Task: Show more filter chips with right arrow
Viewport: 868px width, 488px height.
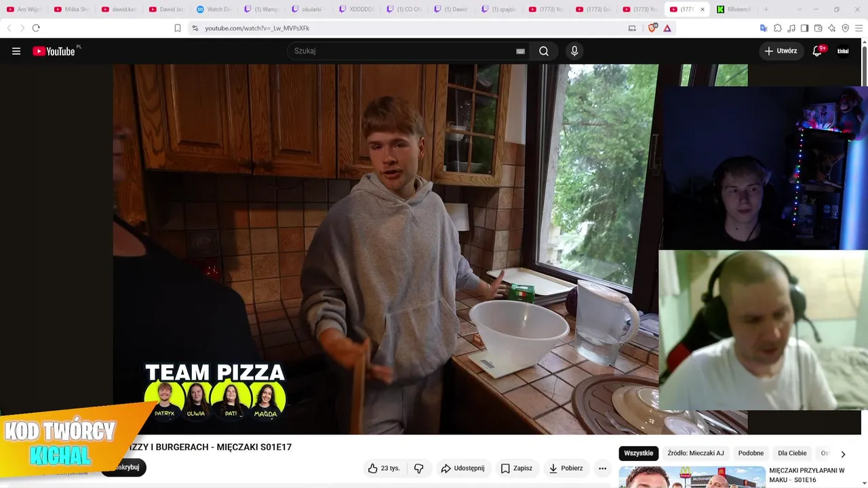Action: coord(843,454)
